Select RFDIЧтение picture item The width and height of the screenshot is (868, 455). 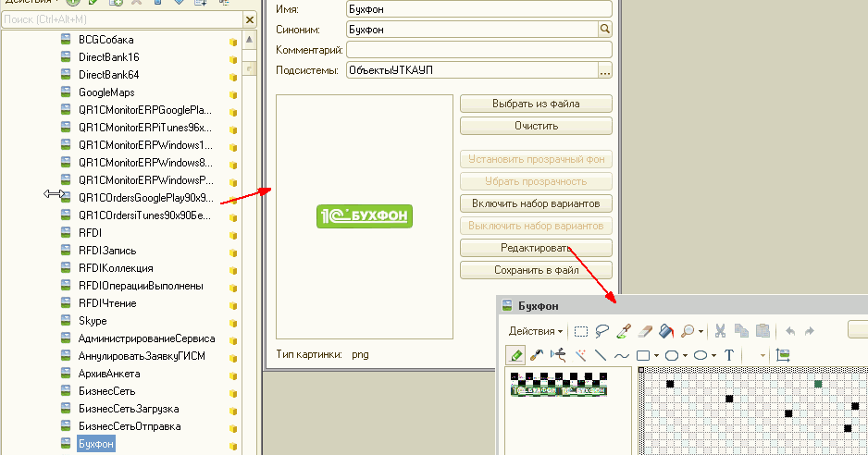(107, 303)
